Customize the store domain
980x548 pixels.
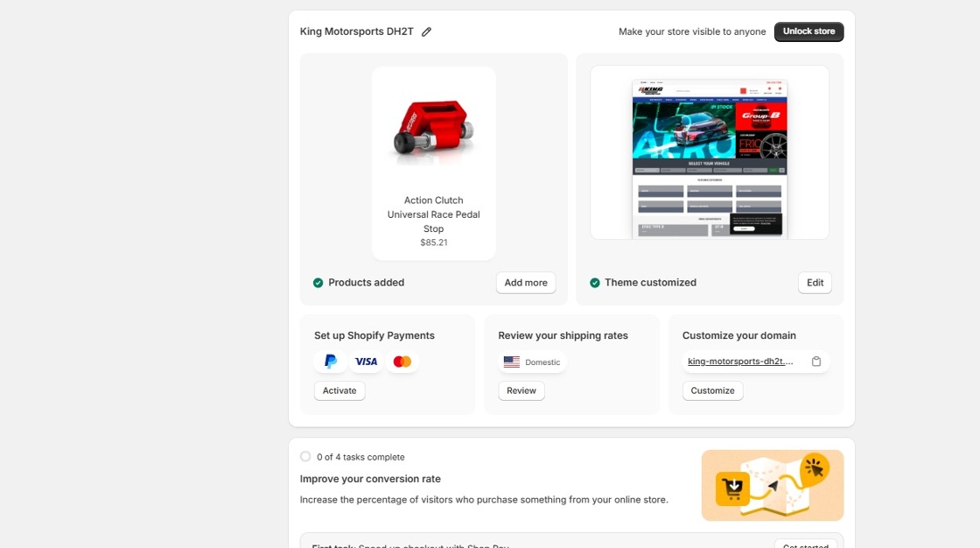(x=712, y=390)
